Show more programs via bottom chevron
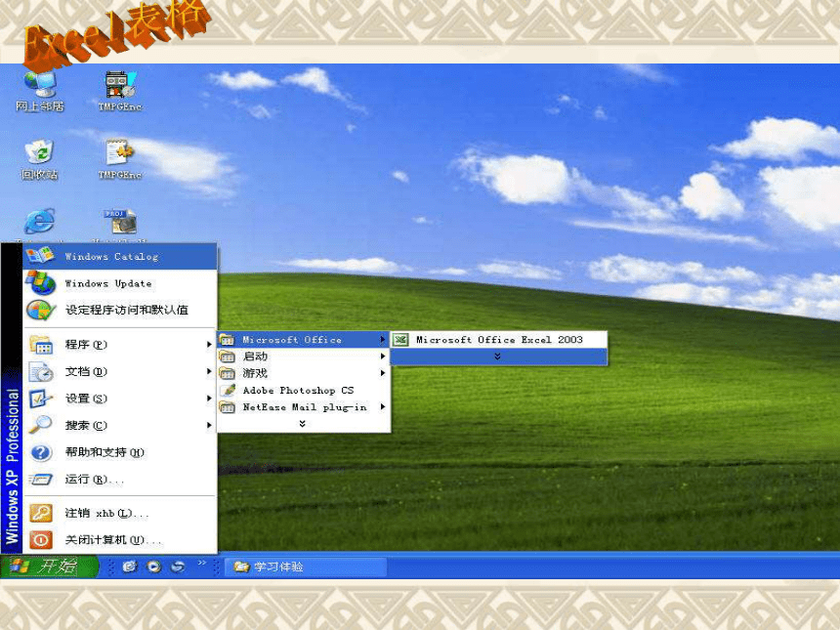The image size is (840, 630). tap(303, 424)
